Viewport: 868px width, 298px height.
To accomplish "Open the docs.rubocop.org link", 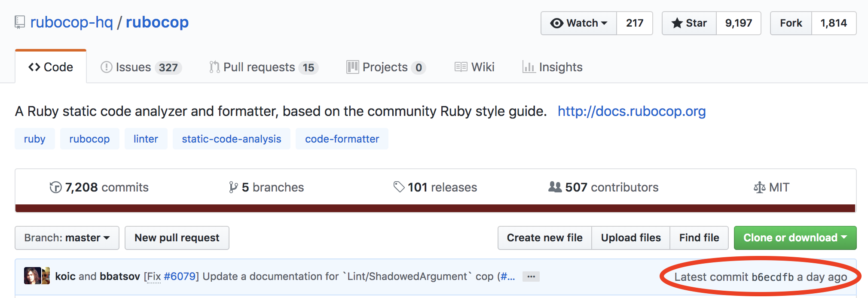I will point(632,111).
